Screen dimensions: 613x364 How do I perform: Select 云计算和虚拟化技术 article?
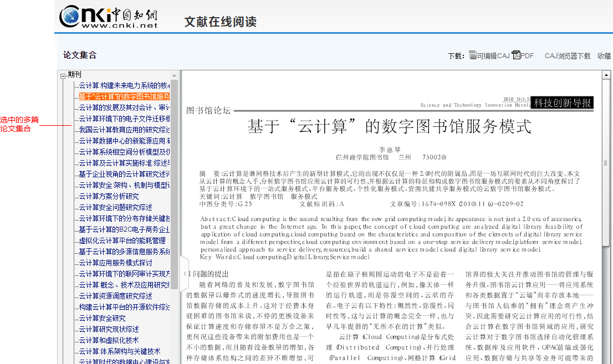pyautogui.click(x=109, y=340)
